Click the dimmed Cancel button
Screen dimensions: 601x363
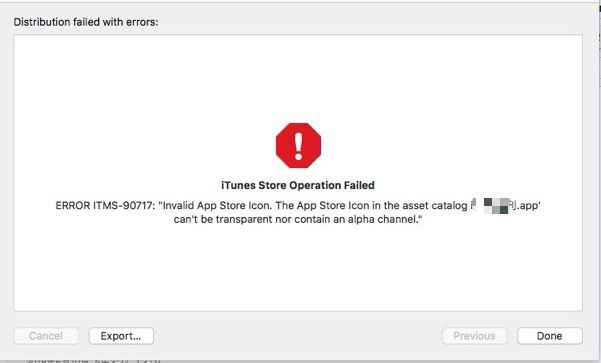tap(46, 336)
